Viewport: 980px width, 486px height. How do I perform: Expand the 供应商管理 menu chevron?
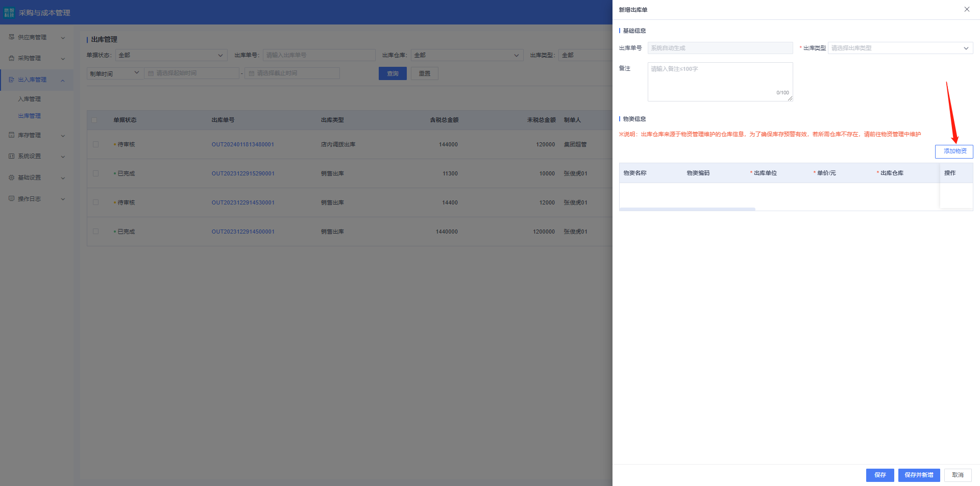[x=63, y=38]
